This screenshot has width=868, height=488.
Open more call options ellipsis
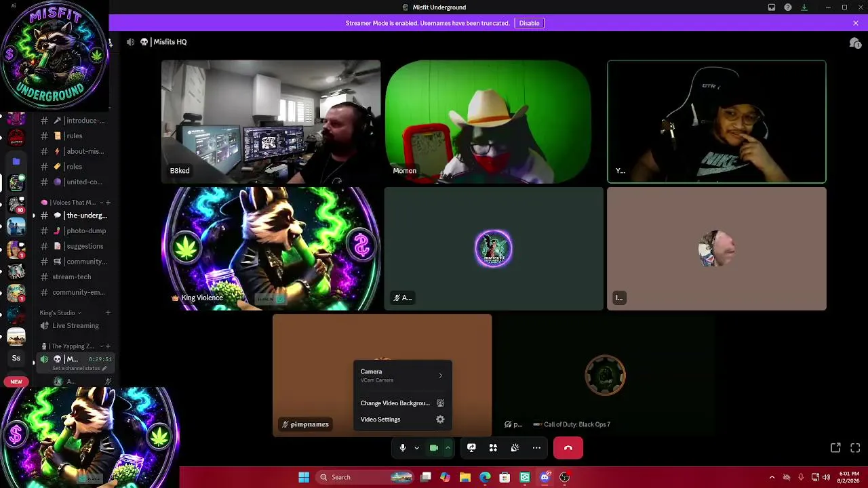[x=536, y=448]
